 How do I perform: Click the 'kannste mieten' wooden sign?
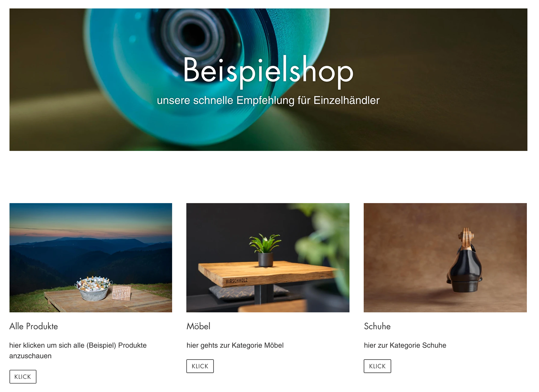point(121,293)
